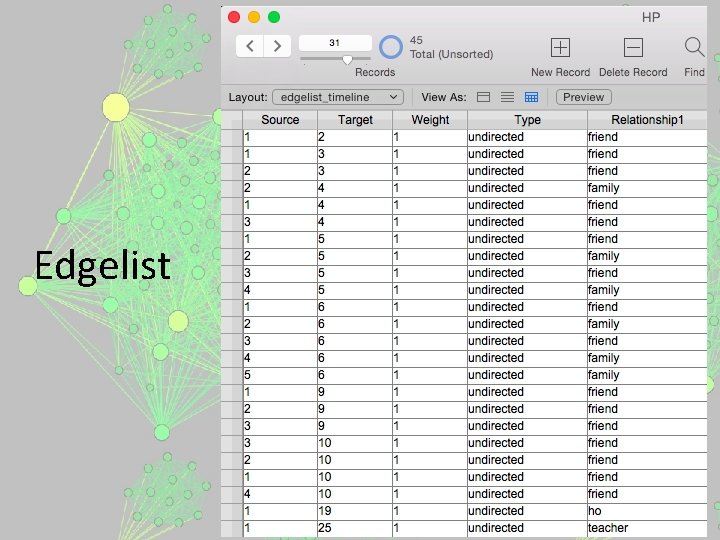This screenshot has height=540, width=720.
Task: Click Target 9 cell in Source 3 row
Action: pyautogui.click(x=355, y=426)
